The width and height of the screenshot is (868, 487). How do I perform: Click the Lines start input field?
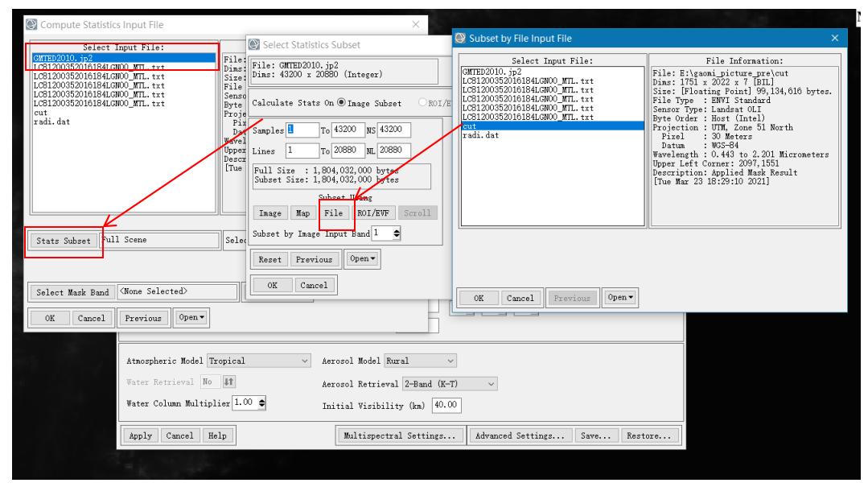(x=302, y=151)
